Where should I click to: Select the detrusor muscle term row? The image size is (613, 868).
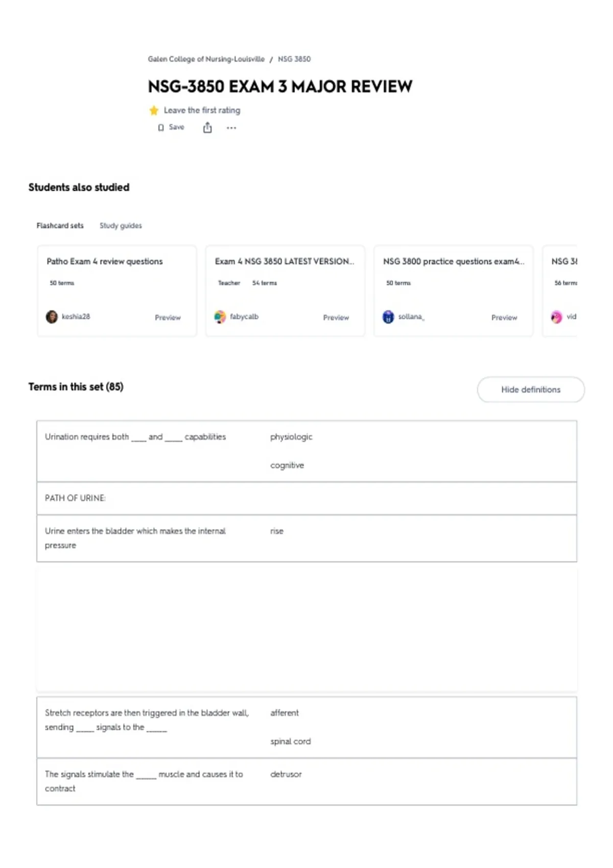click(306, 782)
